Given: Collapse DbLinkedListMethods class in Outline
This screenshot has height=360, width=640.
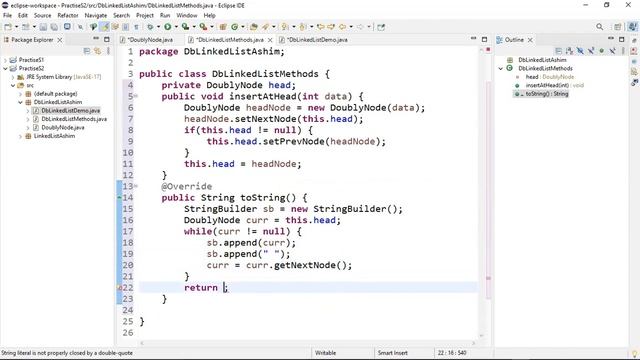Looking at the screenshot, I should (x=501, y=69).
